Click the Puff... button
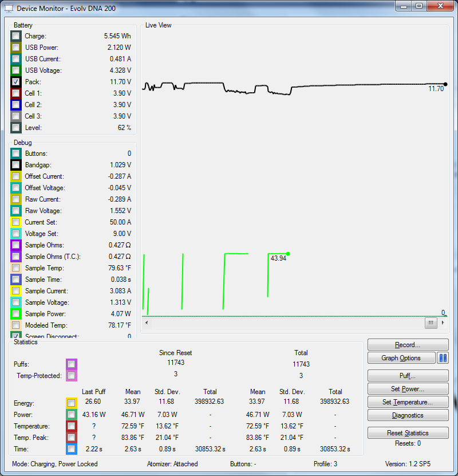Viewport: 458px width, 476px height. [408, 376]
